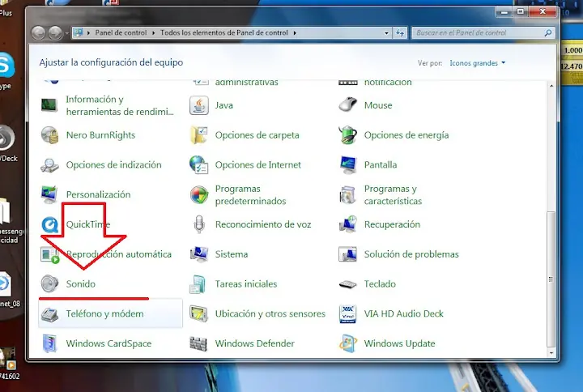Select the Panel de control breadcrumb
The width and height of the screenshot is (583, 392).
point(121,32)
